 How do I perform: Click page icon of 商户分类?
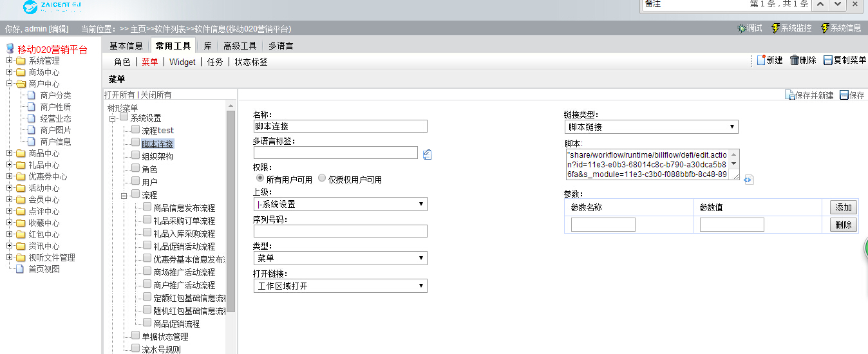pos(31,95)
